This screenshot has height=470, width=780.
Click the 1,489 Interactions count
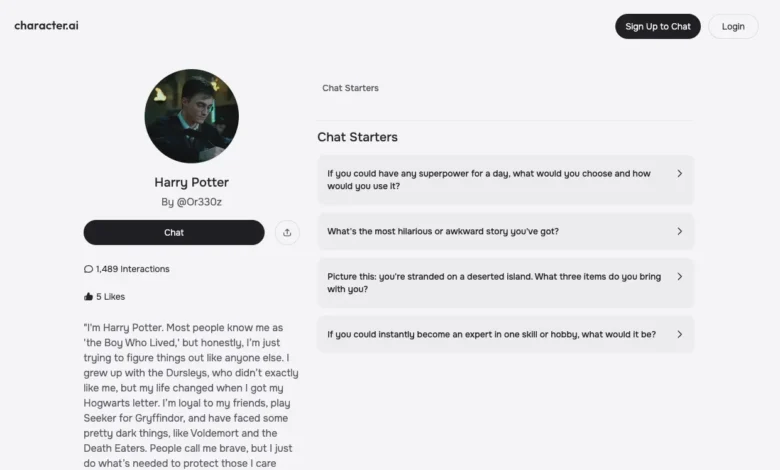click(132, 269)
